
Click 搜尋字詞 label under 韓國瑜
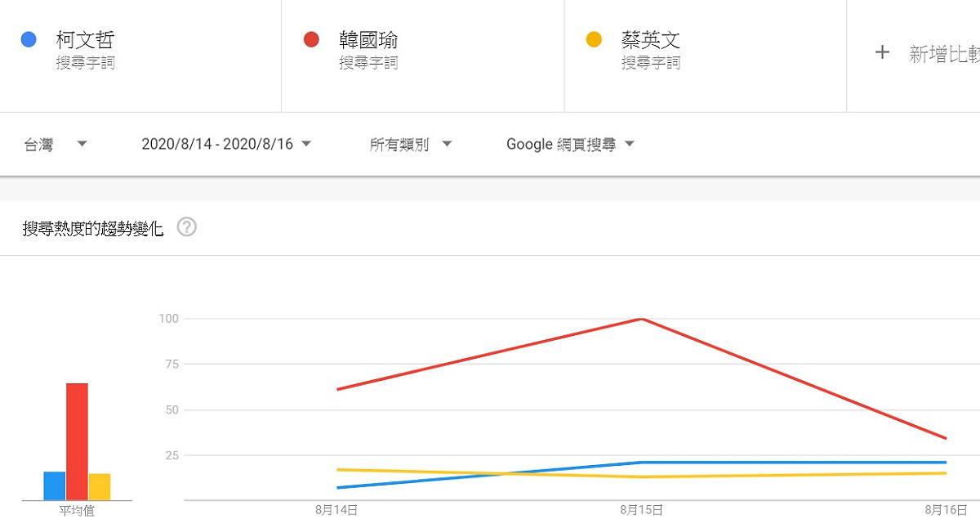tap(368, 63)
